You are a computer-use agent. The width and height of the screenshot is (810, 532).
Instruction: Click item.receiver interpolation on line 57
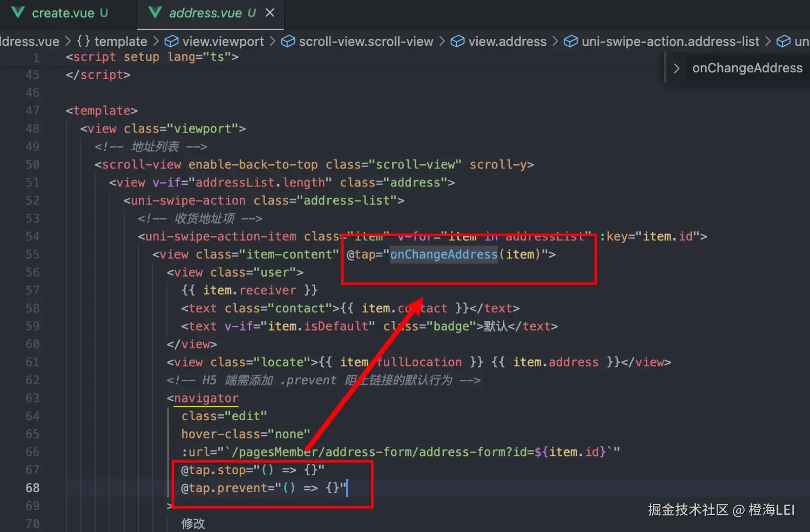(249, 291)
